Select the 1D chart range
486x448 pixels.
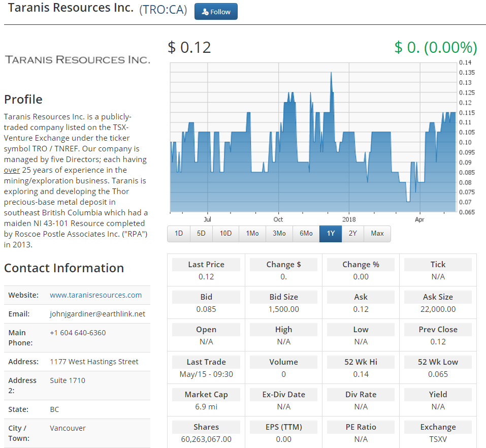pyautogui.click(x=179, y=234)
